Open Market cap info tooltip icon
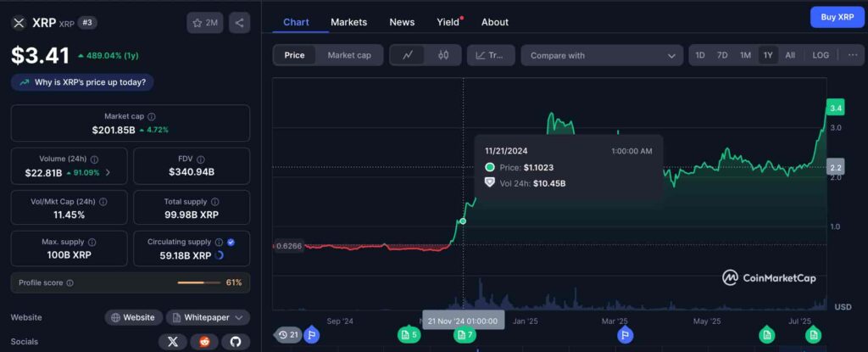The height and width of the screenshot is (352, 868). pyautogui.click(x=152, y=117)
